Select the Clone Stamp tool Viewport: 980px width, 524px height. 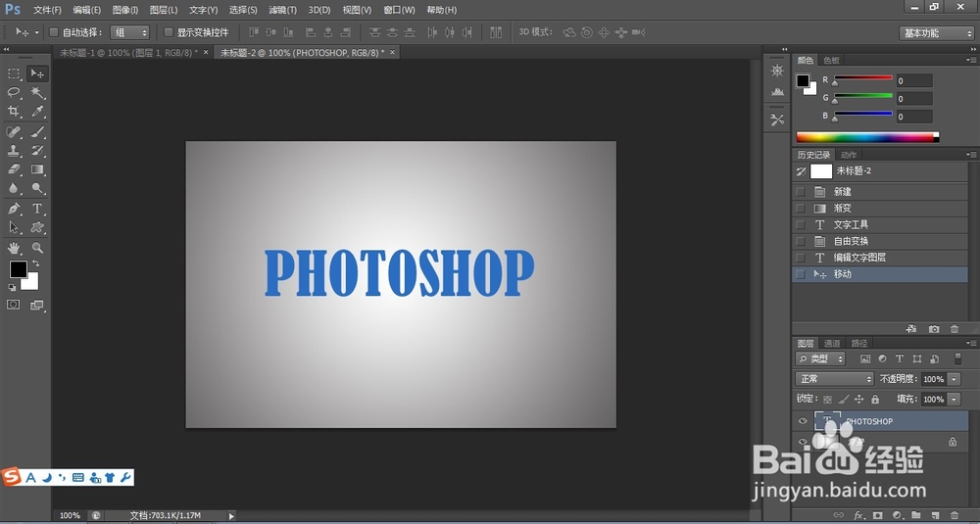(x=13, y=151)
